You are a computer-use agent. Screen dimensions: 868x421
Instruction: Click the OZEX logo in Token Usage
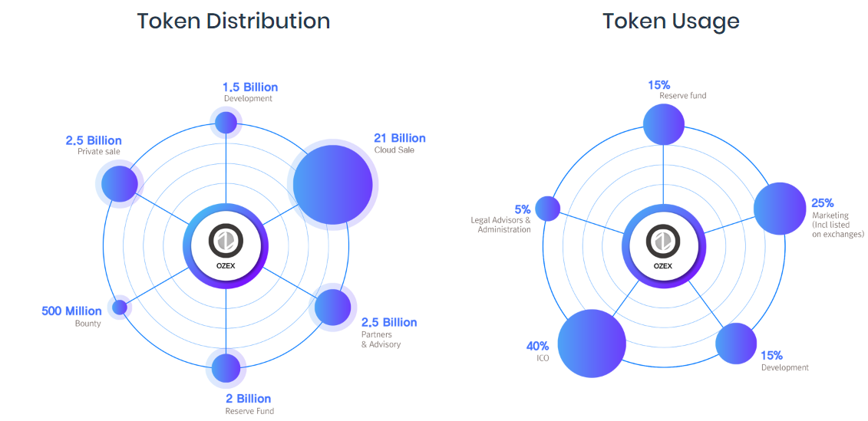coord(662,242)
